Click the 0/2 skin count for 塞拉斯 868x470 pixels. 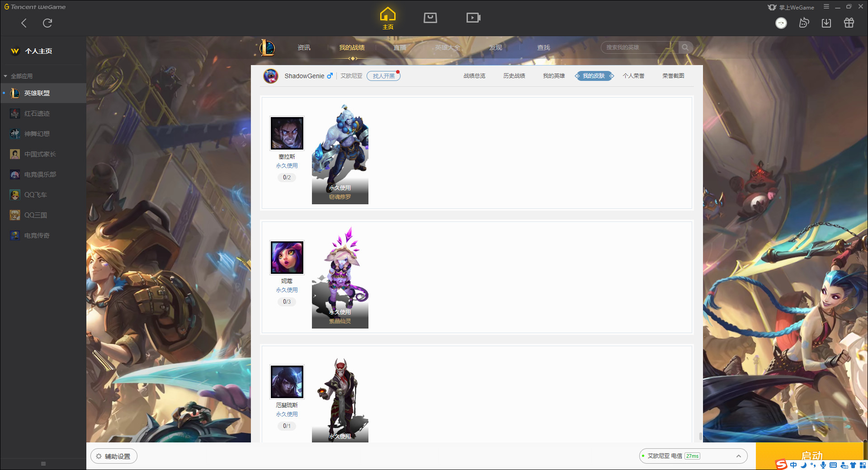click(x=287, y=178)
